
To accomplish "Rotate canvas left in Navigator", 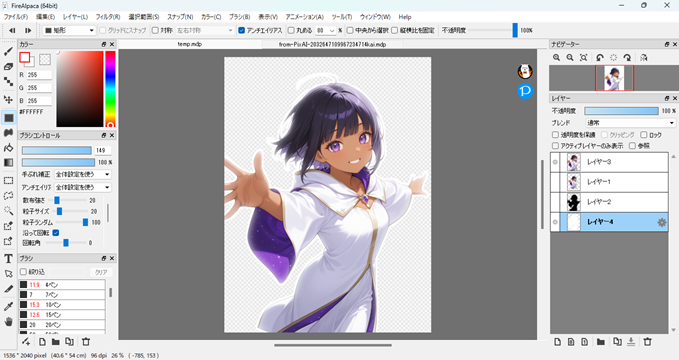I will 600,58.
